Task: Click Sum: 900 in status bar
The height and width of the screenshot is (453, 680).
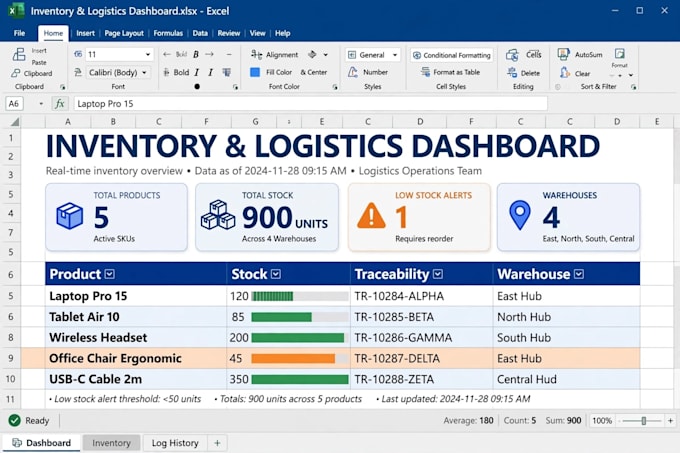Action: (x=563, y=420)
